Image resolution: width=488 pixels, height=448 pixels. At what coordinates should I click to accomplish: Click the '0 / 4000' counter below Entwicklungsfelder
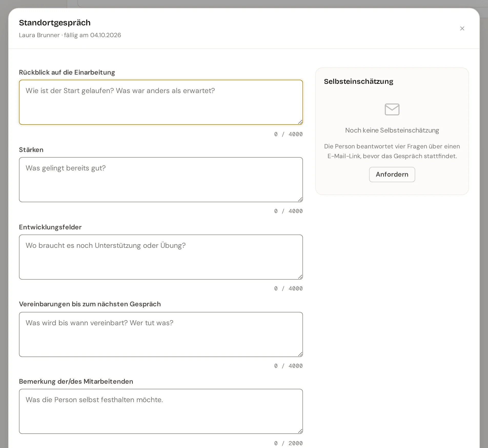[288, 288]
